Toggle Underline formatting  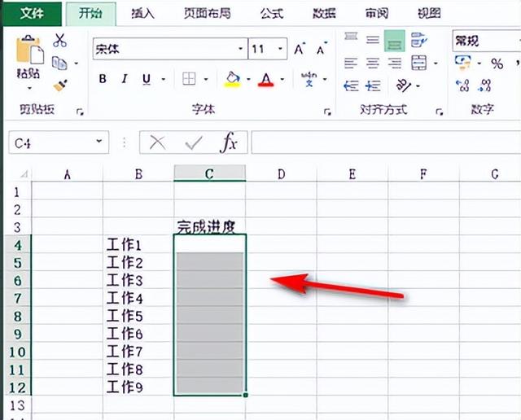click(x=147, y=80)
